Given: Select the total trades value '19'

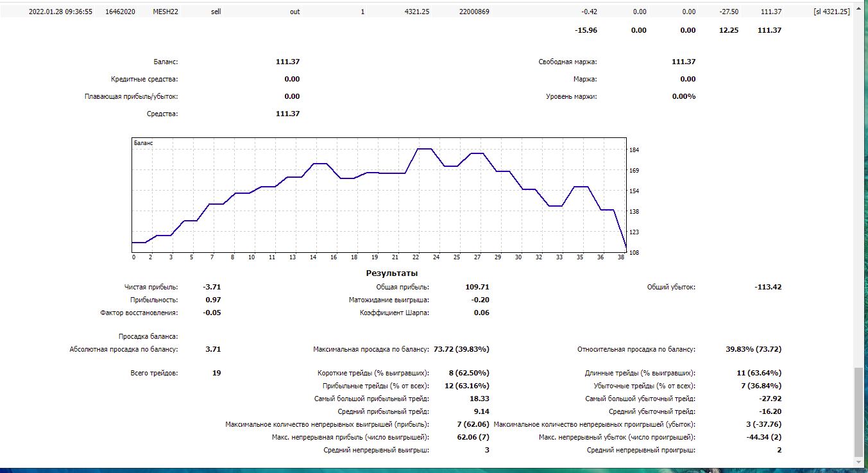Looking at the screenshot, I should click(x=217, y=373).
